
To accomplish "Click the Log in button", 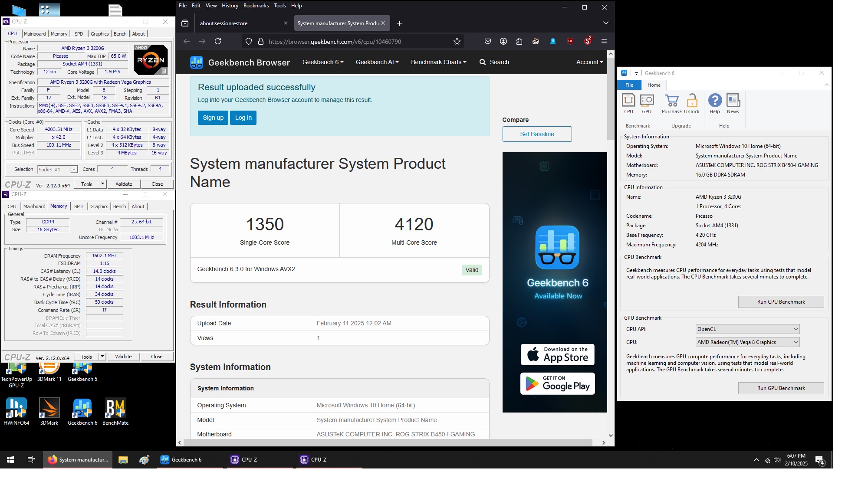I will tap(243, 118).
